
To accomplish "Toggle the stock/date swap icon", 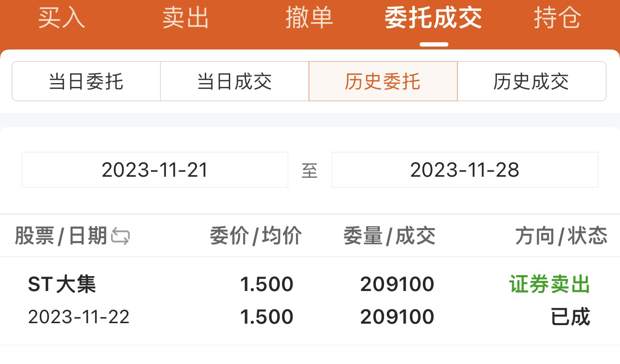I will coord(120,236).
